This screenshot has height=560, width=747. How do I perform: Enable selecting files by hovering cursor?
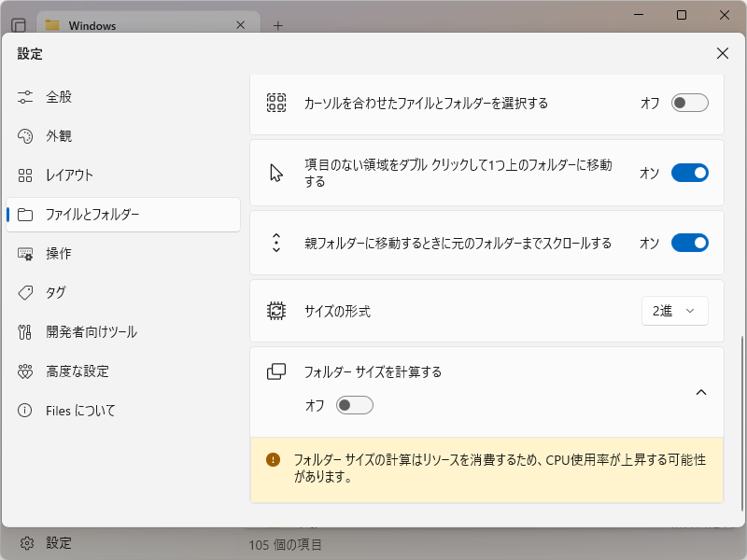(x=689, y=104)
